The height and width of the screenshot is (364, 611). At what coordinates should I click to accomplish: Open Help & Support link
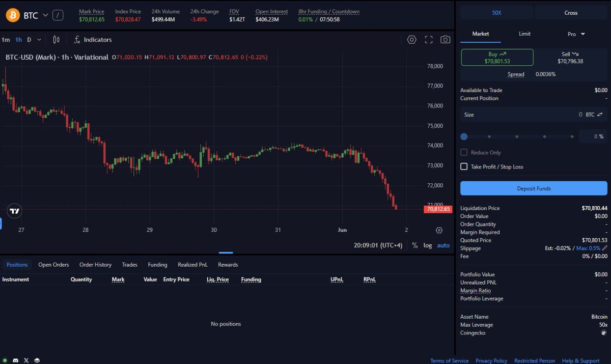tap(581, 360)
